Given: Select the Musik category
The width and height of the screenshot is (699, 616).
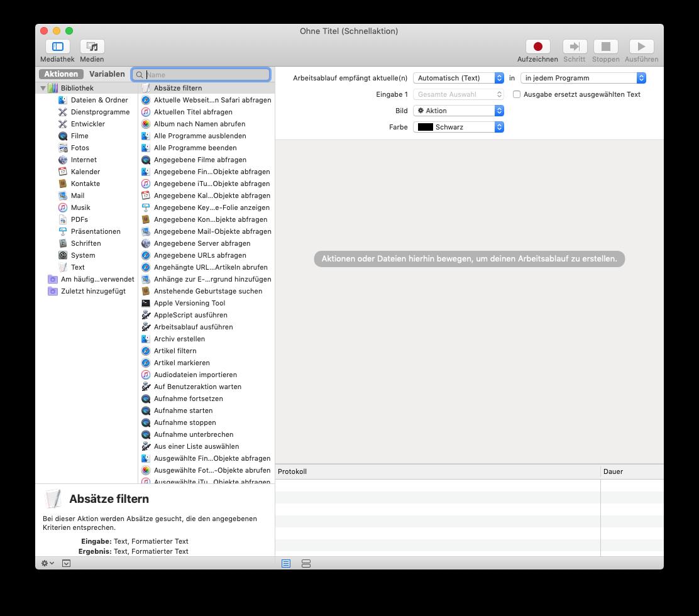Looking at the screenshot, I should (x=74, y=207).
